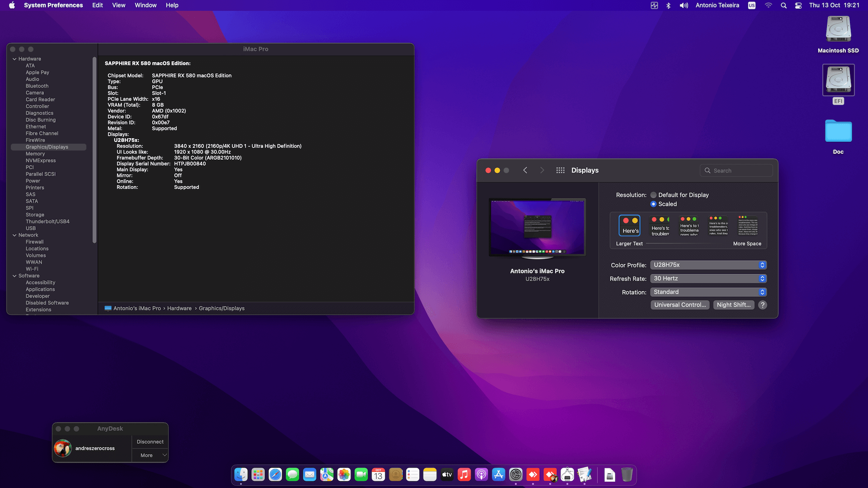
Task: Open Calendar icon showing 13
Action: click(x=378, y=474)
